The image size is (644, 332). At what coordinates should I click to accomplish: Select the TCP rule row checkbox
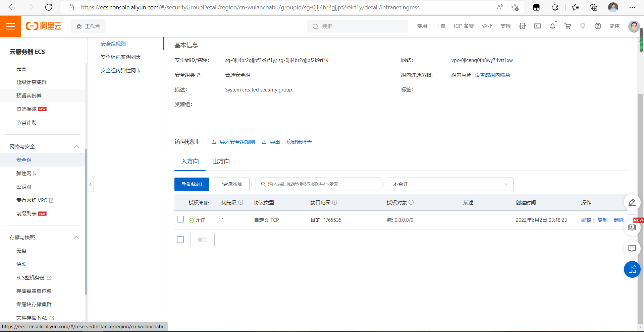pos(180,219)
